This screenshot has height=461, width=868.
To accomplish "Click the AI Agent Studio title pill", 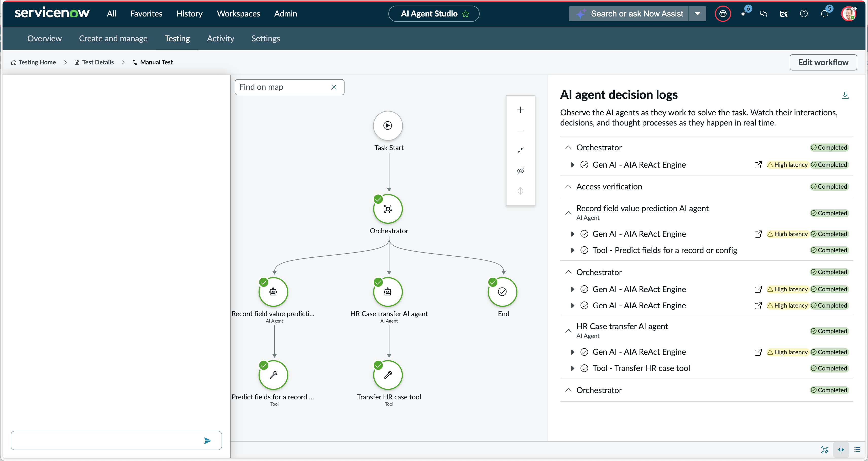I will coord(434,14).
